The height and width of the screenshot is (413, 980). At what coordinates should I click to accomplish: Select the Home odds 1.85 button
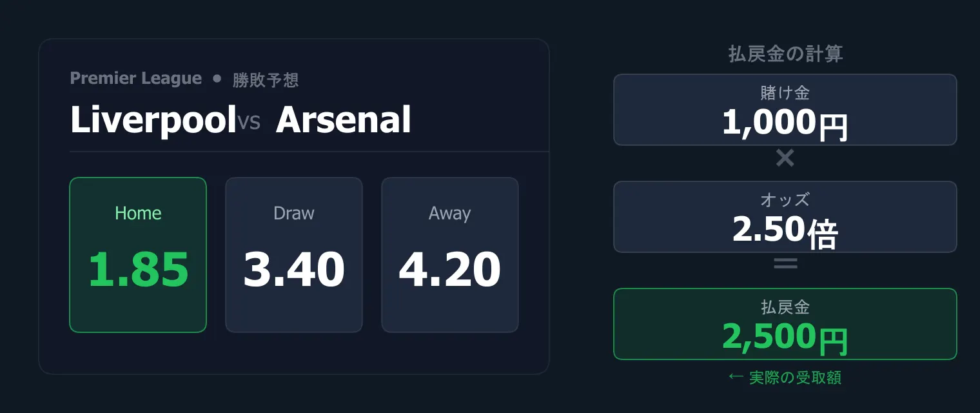(138, 255)
